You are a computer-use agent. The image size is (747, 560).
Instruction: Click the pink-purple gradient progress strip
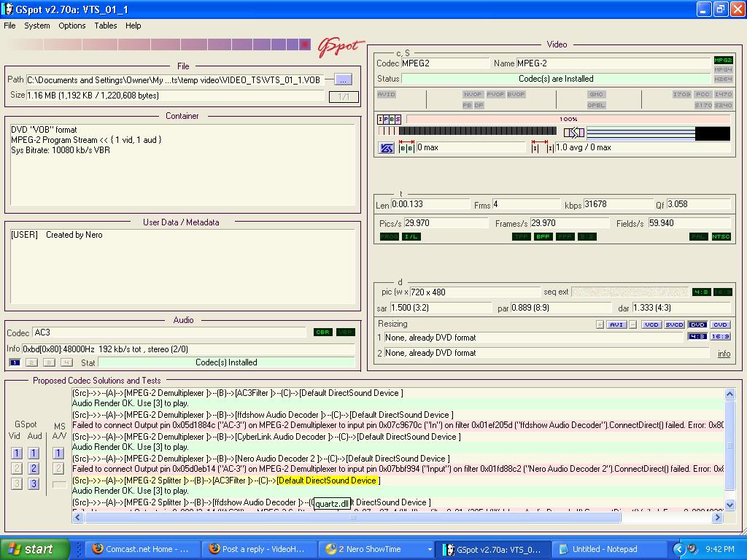point(159,44)
